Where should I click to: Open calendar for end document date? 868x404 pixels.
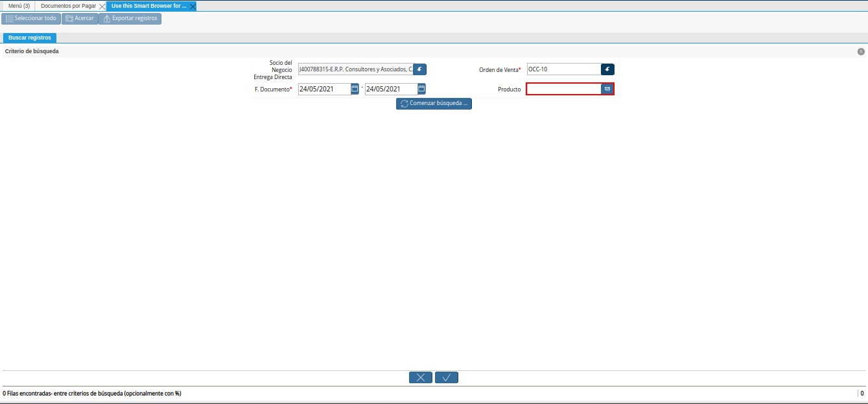coord(421,89)
